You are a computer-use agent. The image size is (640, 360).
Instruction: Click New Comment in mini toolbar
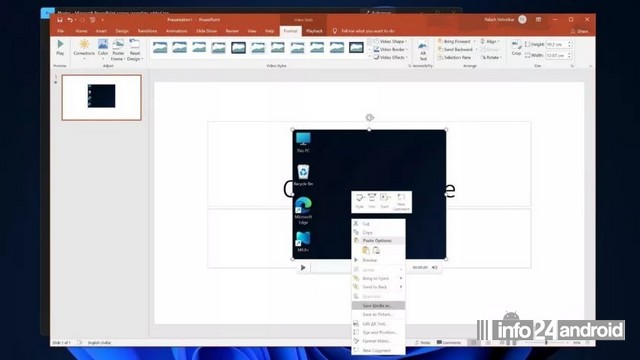[x=401, y=202]
